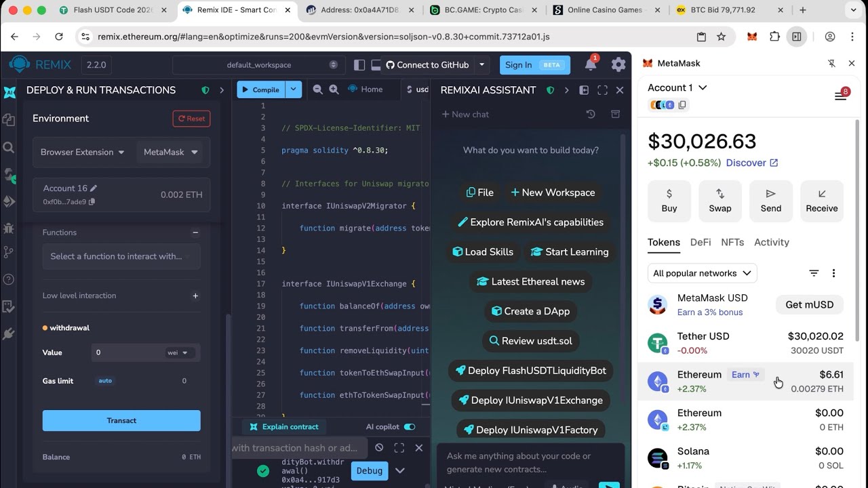
Task: Switch to MetaMask NFTs tab
Action: click(732, 242)
